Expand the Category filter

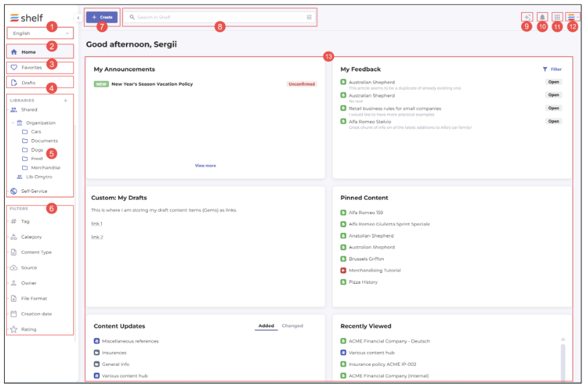(x=8, y=237)
